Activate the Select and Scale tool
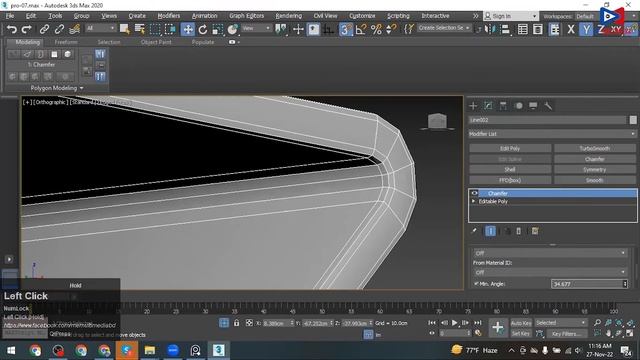640x360 pixels. 218,29
